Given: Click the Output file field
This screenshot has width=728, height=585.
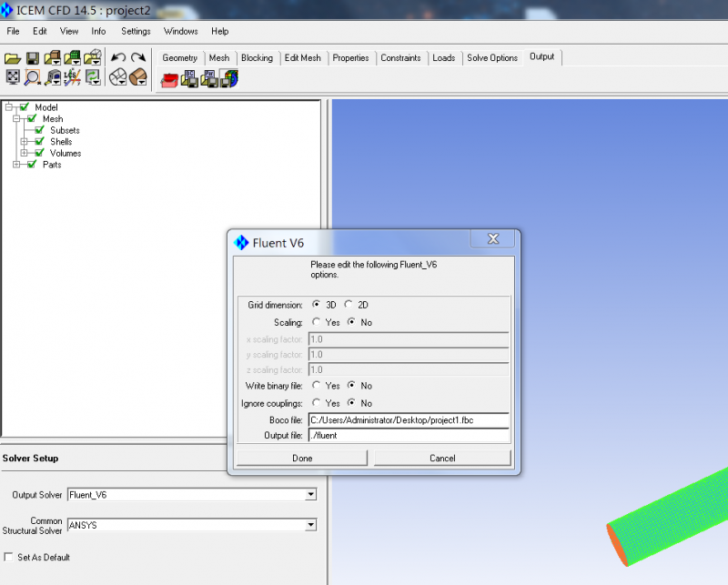Looking at the screenshot, I should point(409,436).
